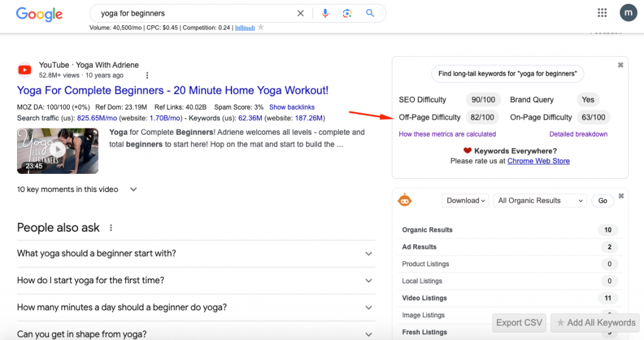Clear the search box with X
Viewport: 644px width, 340px height.
tap(301, 13)
